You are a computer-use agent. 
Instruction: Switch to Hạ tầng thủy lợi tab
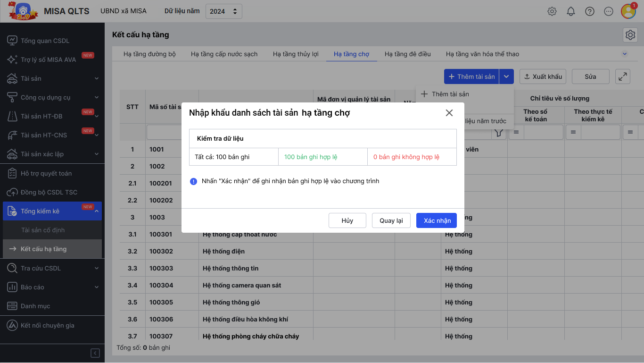pyautogui.click(x=296, y=54)
